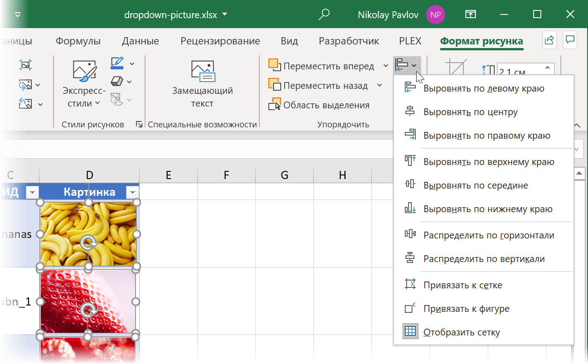Choose Выровнять по левому краю
The image size is (588, 364).
tap(483, 88)
